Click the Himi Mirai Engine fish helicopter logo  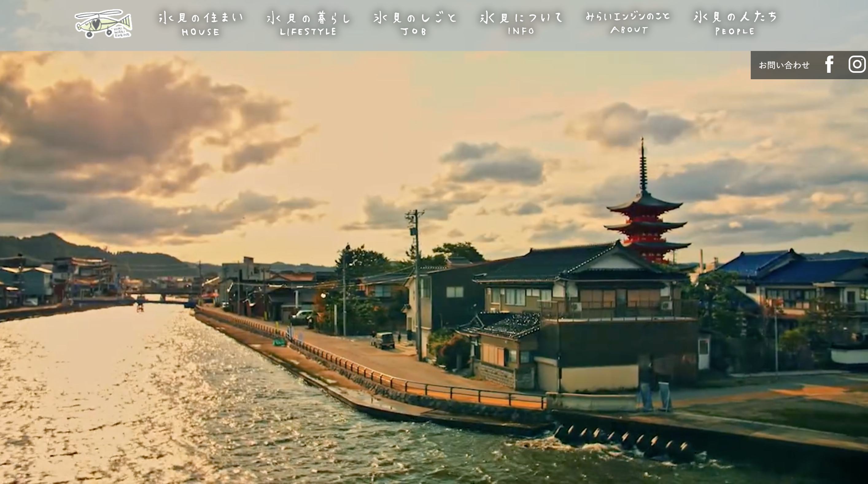pos(103,24)
